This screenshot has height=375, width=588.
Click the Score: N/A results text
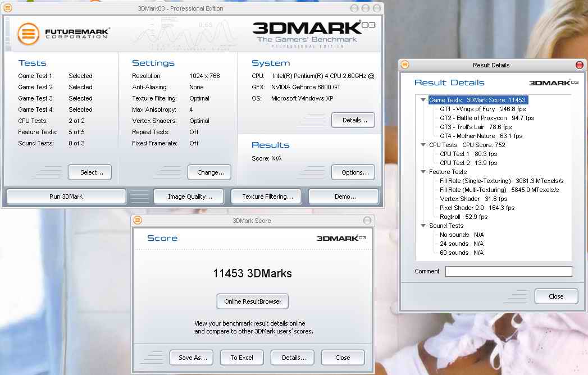266,158
